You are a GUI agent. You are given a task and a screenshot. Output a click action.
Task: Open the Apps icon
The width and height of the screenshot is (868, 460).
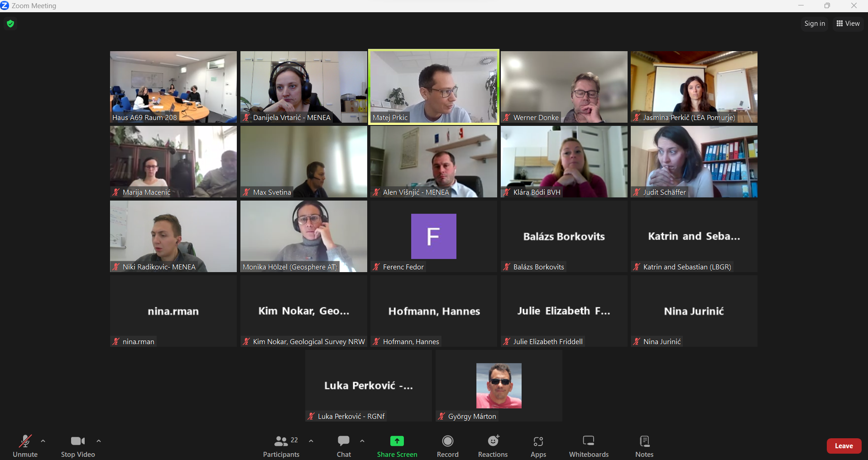click(538, 441)
